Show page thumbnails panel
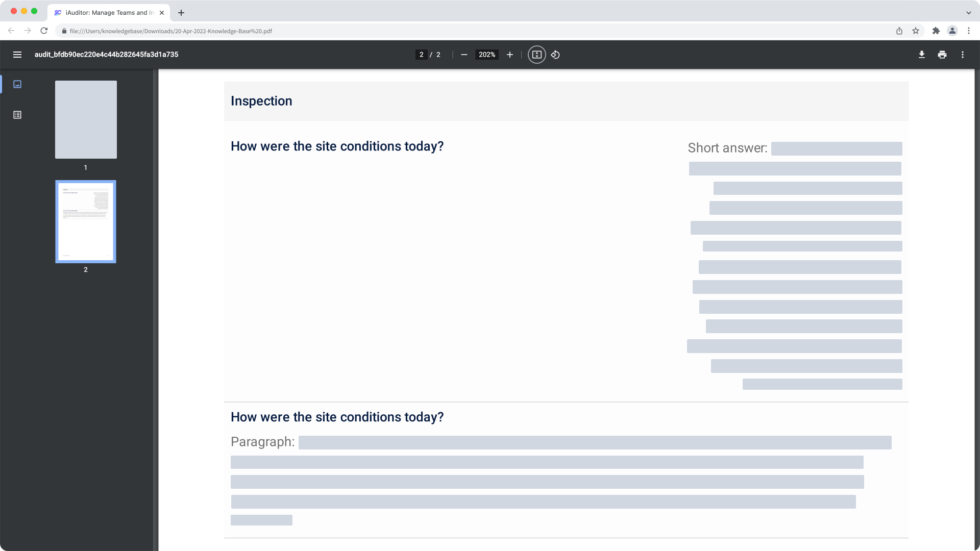Viewport: 980px width, 551px height. pyautogui.click(x=17, y=84)
